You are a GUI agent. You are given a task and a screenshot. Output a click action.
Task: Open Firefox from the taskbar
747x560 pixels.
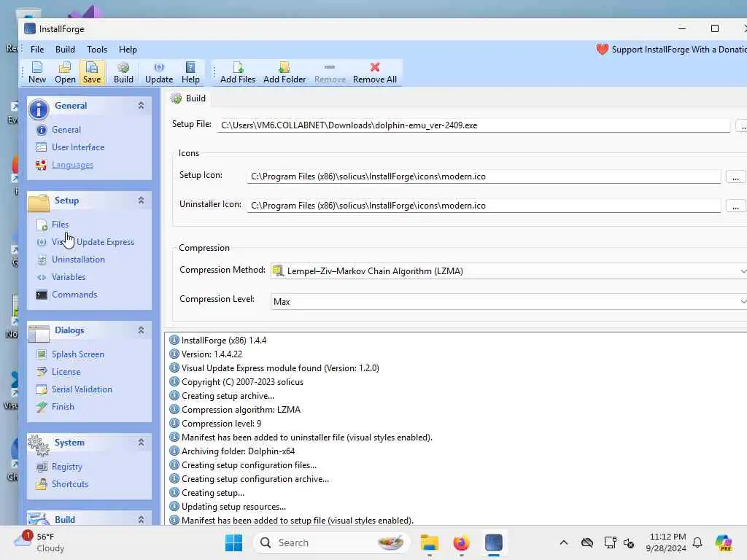[x=461, y=542]
